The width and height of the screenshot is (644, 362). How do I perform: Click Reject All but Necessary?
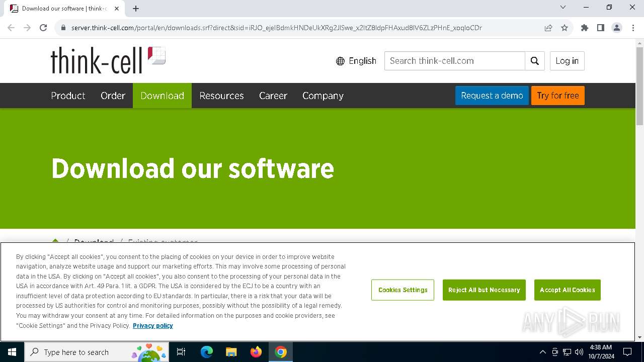484,290
